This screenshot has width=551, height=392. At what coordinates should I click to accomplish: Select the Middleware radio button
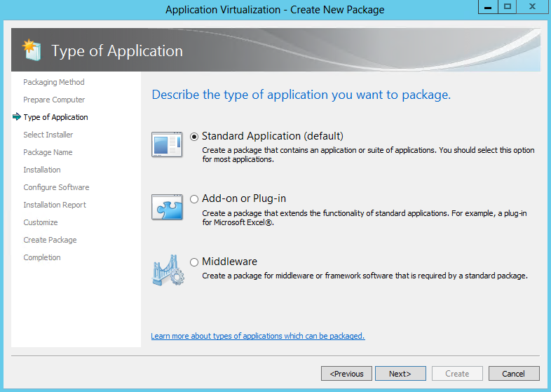coord(194,262)
